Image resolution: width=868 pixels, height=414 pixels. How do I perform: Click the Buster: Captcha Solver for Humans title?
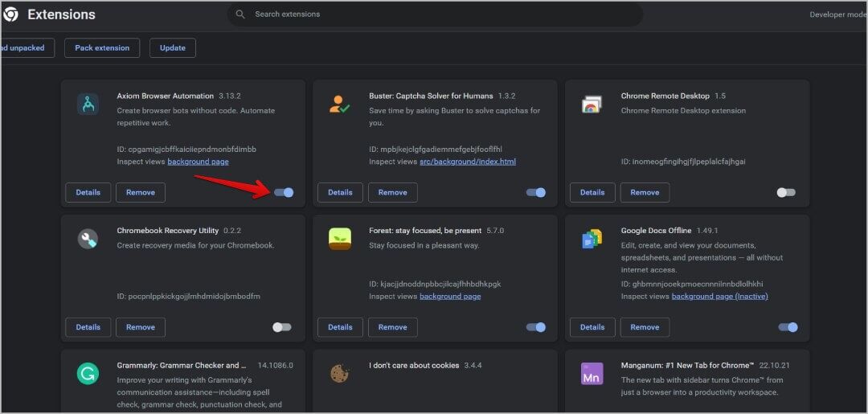431,96
